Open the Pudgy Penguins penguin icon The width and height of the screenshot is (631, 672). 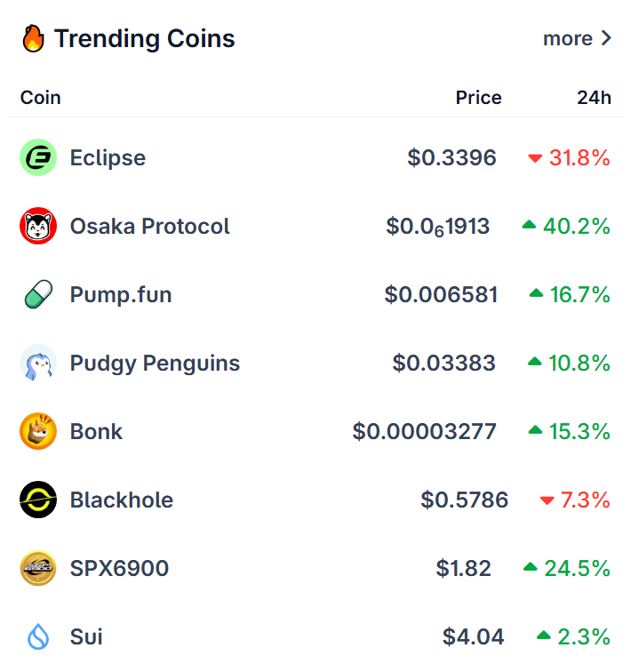[x=38, y=363]
